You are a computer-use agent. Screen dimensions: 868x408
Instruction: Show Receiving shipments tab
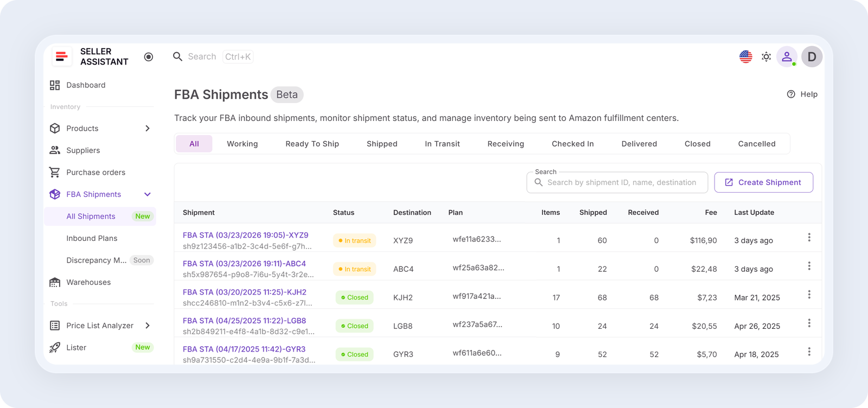tap(506, 144)
